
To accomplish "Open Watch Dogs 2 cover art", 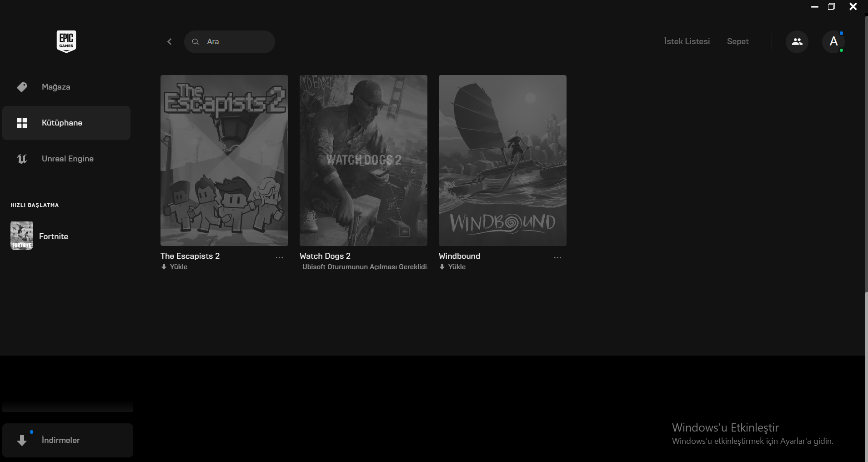I will [363, 161].
